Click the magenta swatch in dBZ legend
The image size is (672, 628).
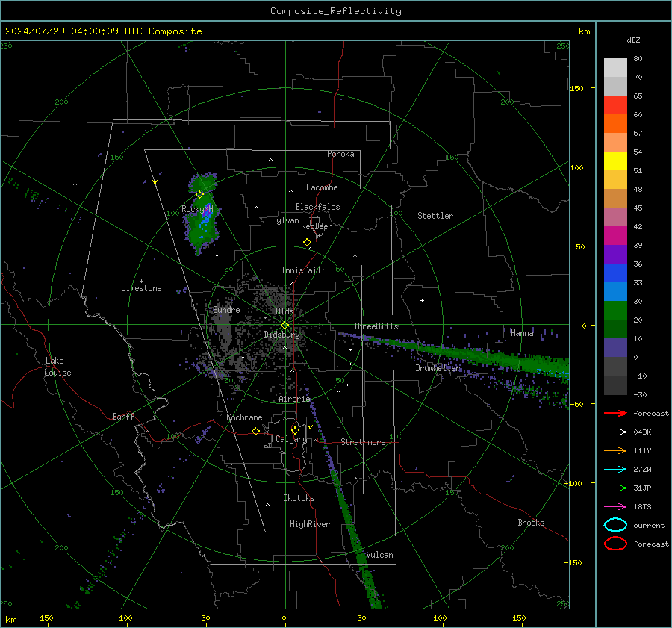[x=615, y=236]
